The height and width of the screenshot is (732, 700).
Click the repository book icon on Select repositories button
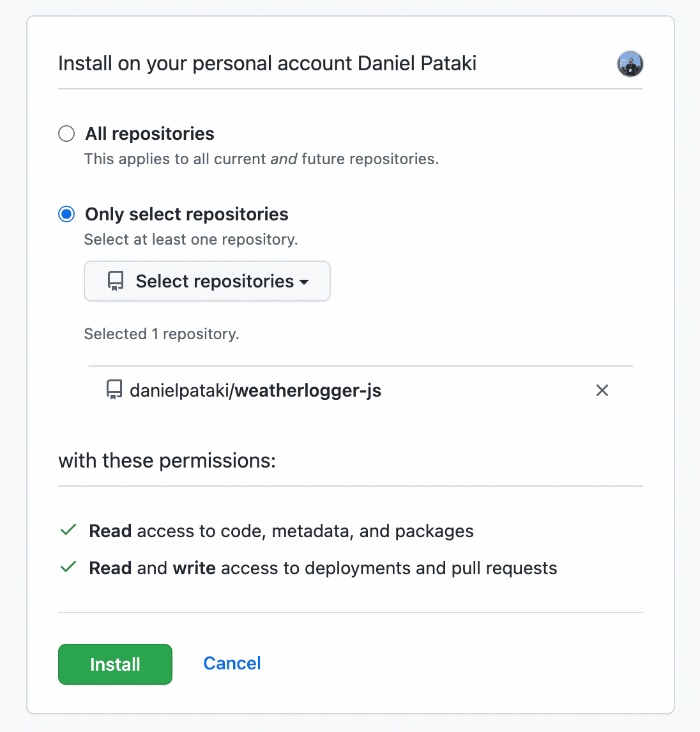115,281
